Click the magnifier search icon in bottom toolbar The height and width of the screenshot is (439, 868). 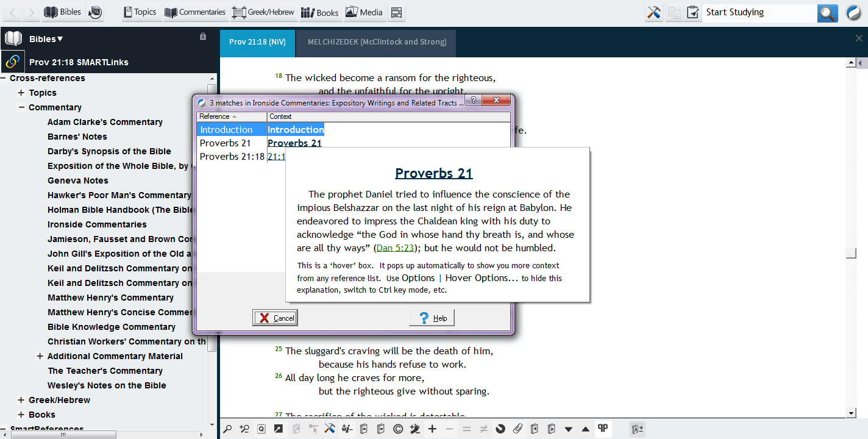[227, 429]
